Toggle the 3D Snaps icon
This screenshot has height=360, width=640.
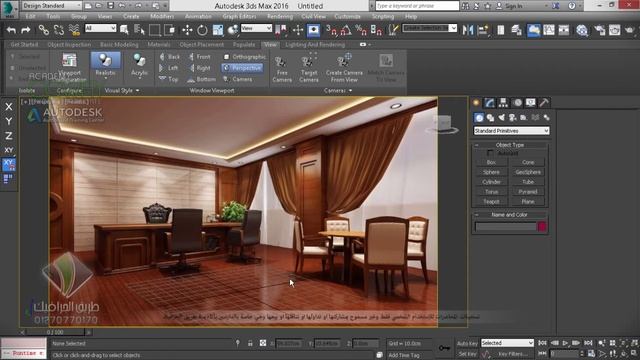pyautogui.click(x=331, y=30)
